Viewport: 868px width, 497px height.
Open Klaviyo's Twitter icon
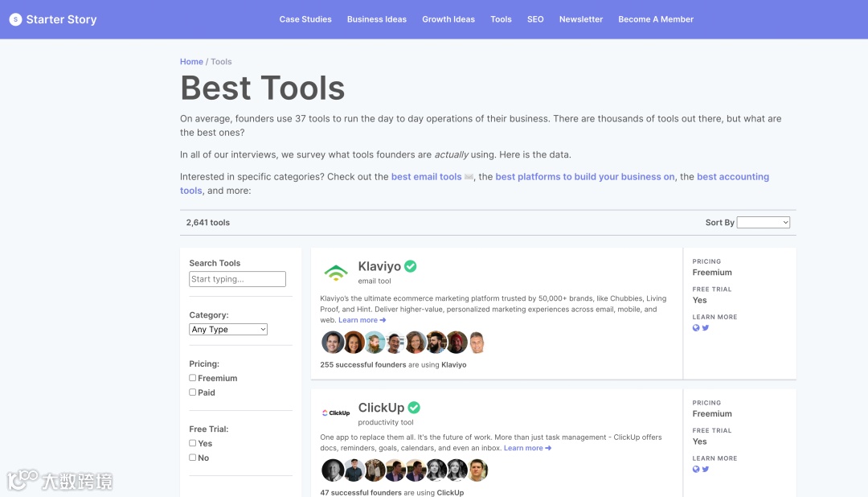coord(706,328)
